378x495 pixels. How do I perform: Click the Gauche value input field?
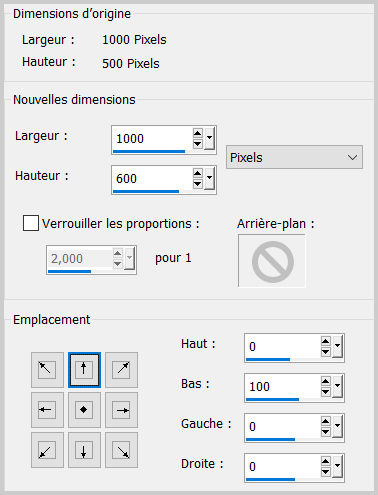[x=283, y=426]
